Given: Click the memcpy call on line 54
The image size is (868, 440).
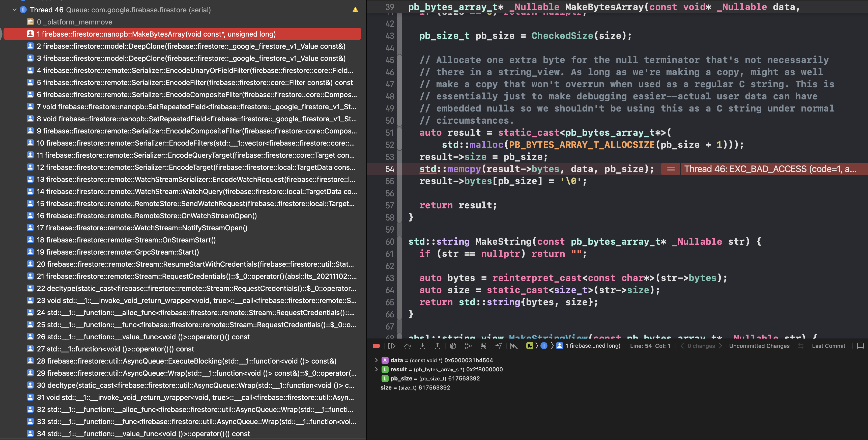Looking at the screenshot, I should point(464,169).
